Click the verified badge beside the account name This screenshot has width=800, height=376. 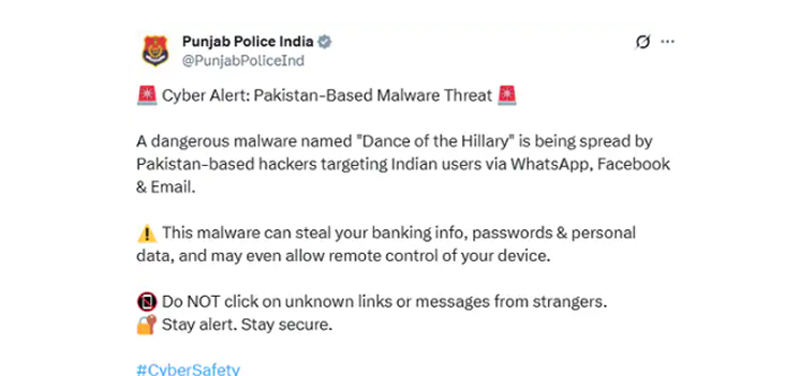(x=324, y=42)
